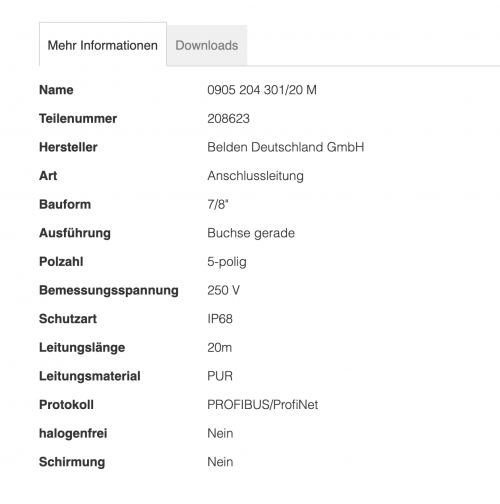Click the Hersteller label
The image size is (500, 504).
(x=68, y=147)
